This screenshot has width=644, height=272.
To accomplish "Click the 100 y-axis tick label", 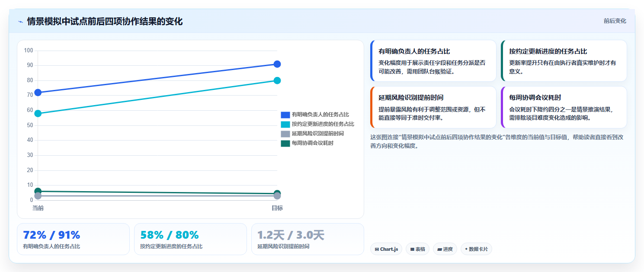I will [x=29, y=51].
